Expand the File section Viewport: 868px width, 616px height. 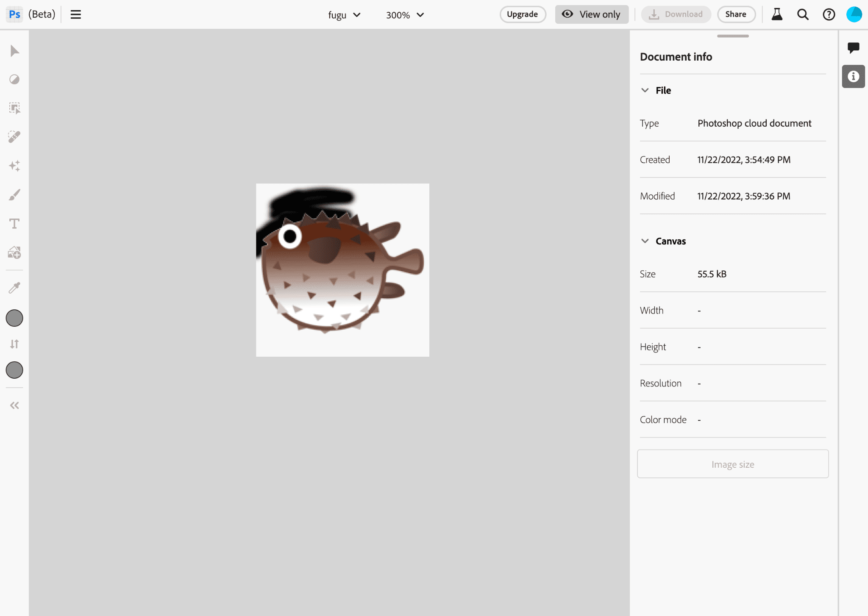click(x=645, y=90)
